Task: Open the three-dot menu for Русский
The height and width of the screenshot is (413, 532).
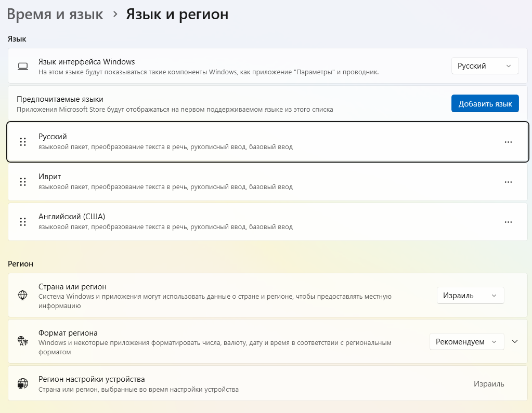Action: 508,142
